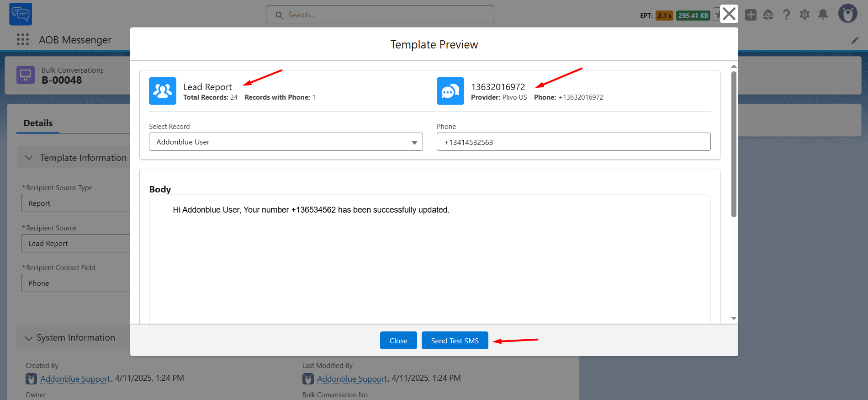
Task: Click the Phone input field in modal
Action: click(x=574, y=142)
